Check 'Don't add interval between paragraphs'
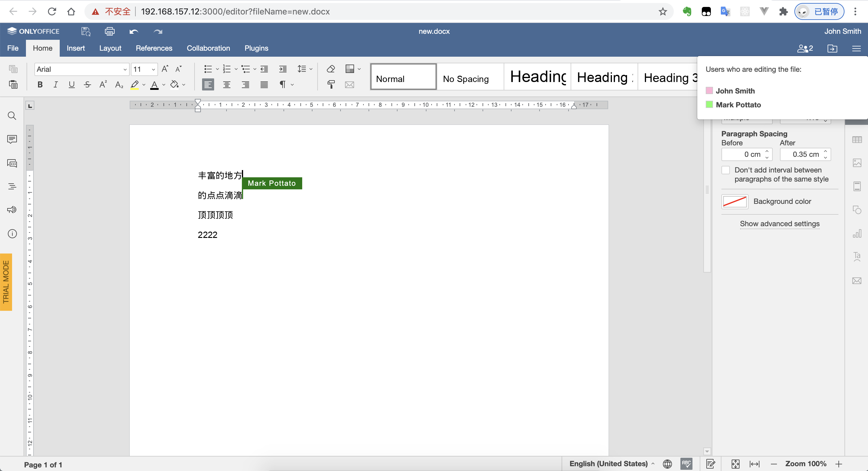This screenshot has width=868, height=471. tap(726, 170)
